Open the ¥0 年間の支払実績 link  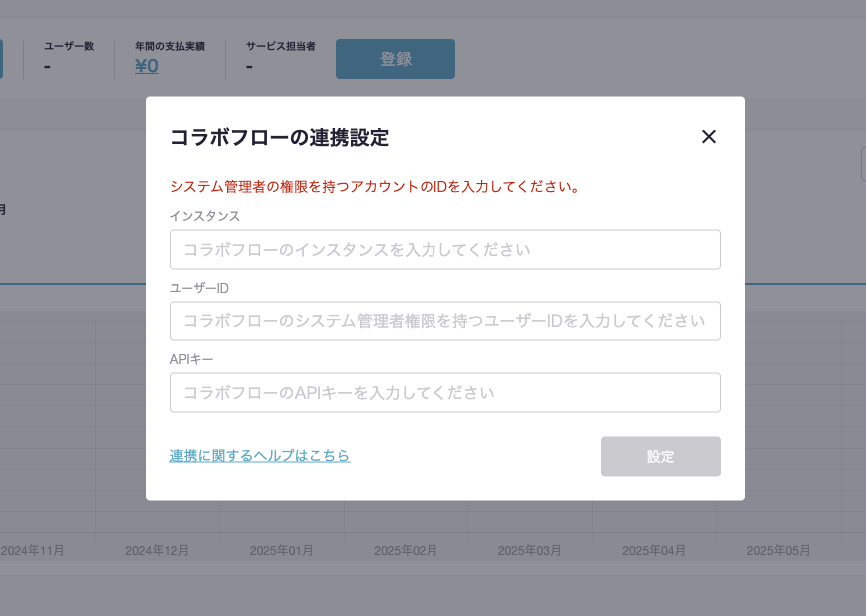point(147,66)
